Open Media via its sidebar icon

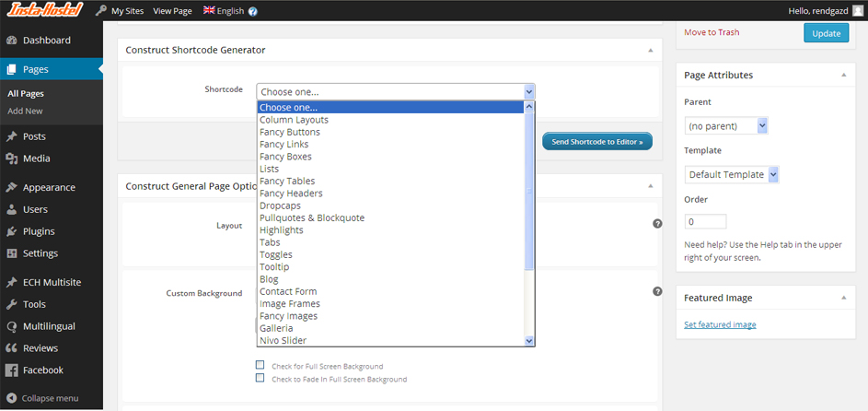[12, 159]
